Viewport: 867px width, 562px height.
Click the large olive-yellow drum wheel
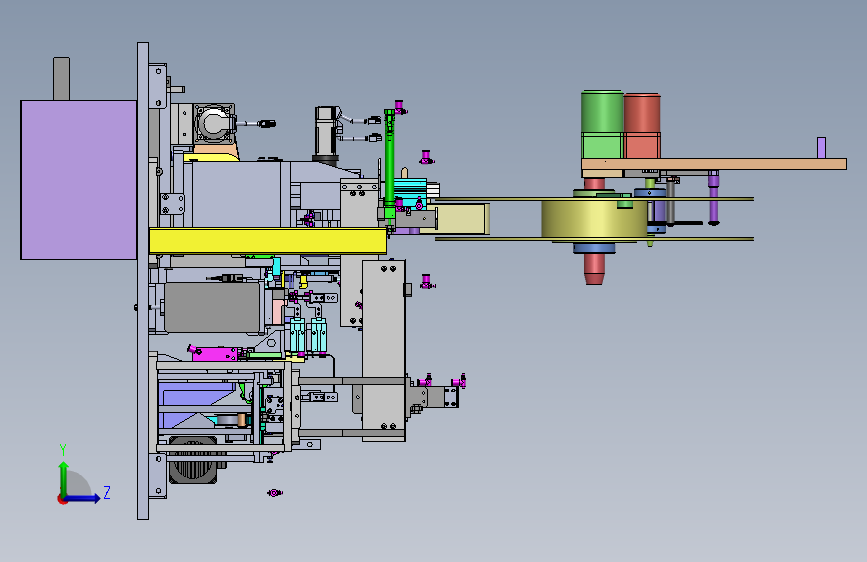594,220
